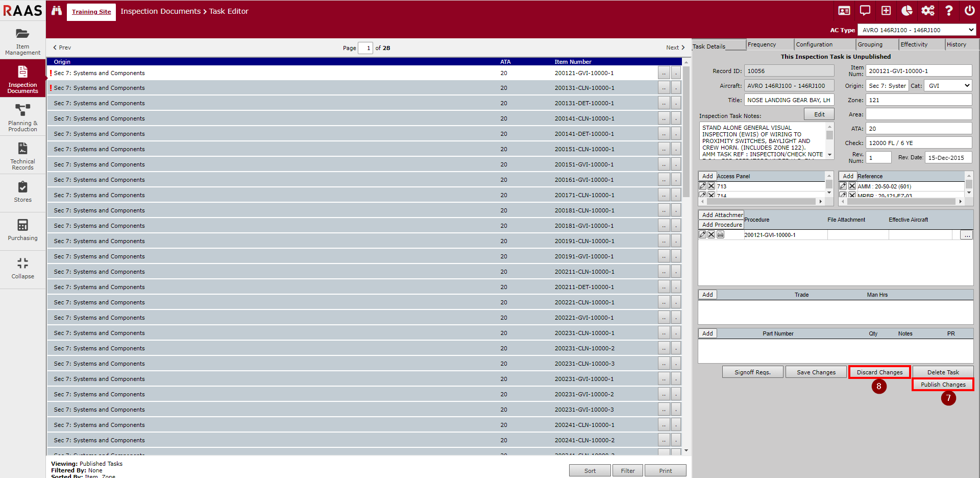Expand the AC Type dropdown
This screenshot has width=980, height=478.
917,30
